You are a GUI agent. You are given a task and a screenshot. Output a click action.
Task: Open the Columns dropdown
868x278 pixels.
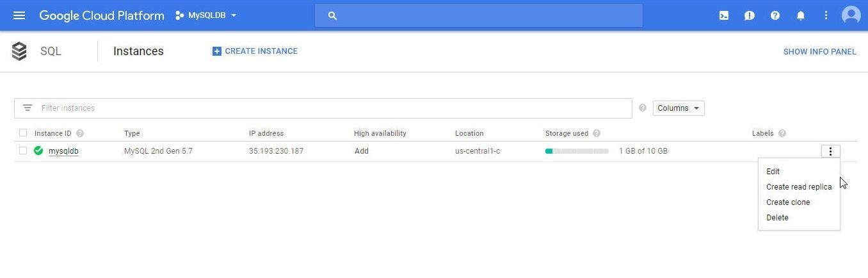point(679,108)
